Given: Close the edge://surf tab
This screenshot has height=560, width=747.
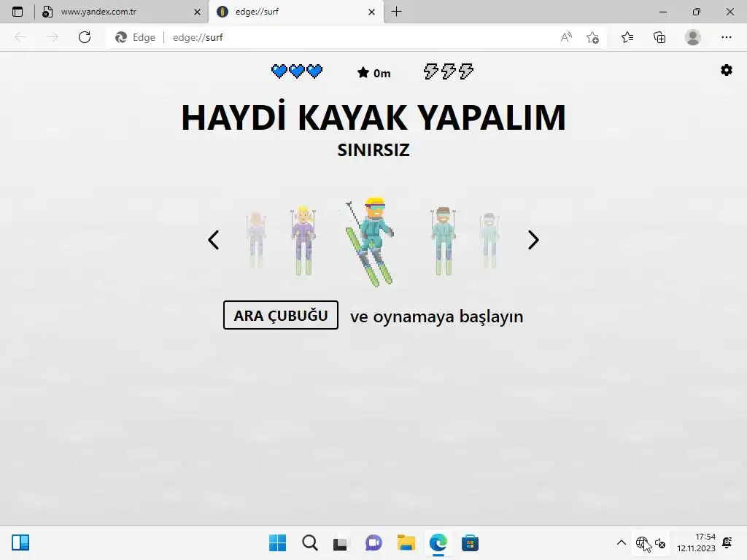Looking at the screenshot, I should 371,12.
